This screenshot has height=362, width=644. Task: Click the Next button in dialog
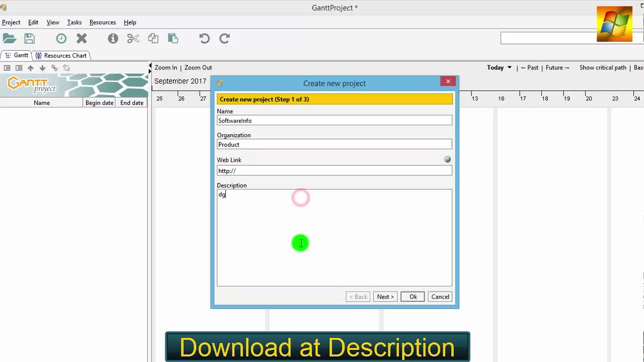point(385,297)
